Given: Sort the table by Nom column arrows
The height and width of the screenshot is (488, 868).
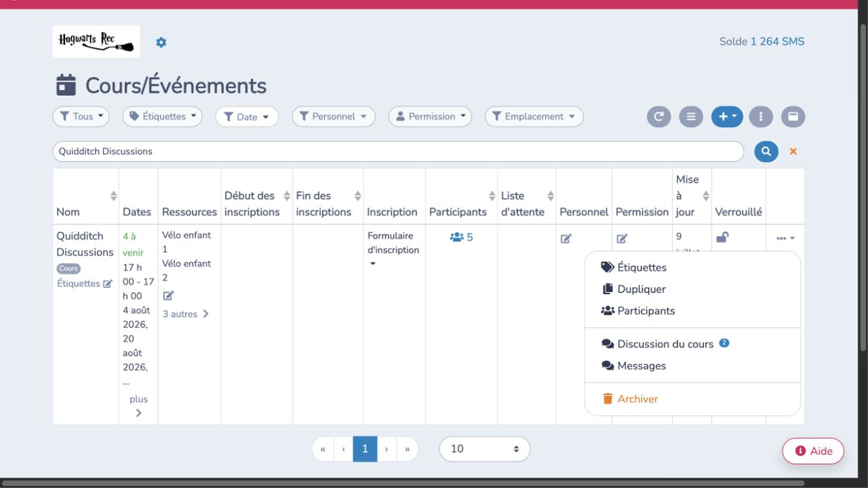Looking at the screenshot, I should coord(114,196).
